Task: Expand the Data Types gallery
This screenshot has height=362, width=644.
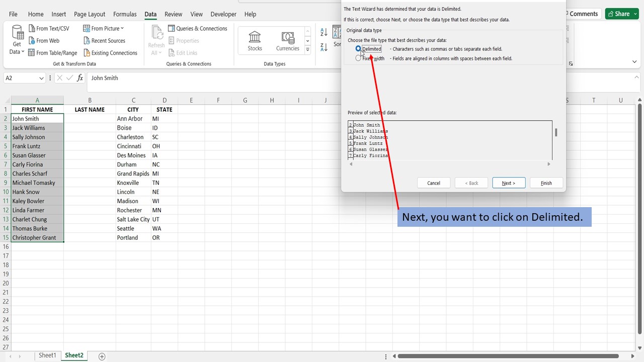Action: (307, 50)
